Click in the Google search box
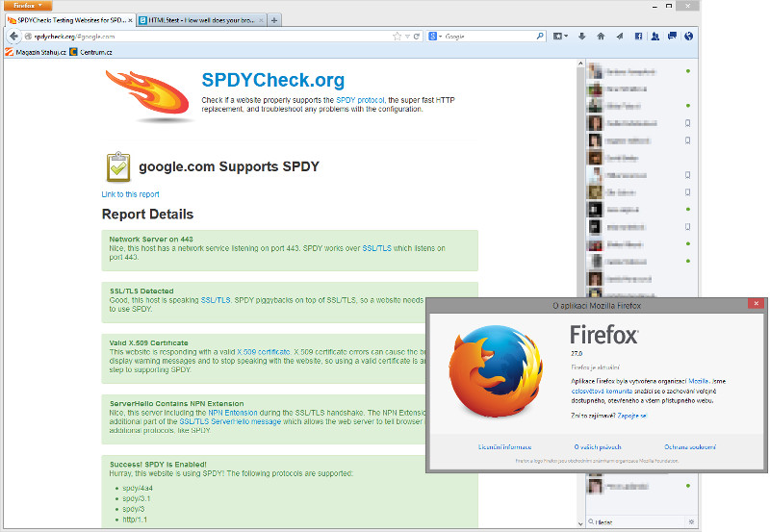Image resolution: width=770 pixels, height=532 pixels. pos(489,37)
